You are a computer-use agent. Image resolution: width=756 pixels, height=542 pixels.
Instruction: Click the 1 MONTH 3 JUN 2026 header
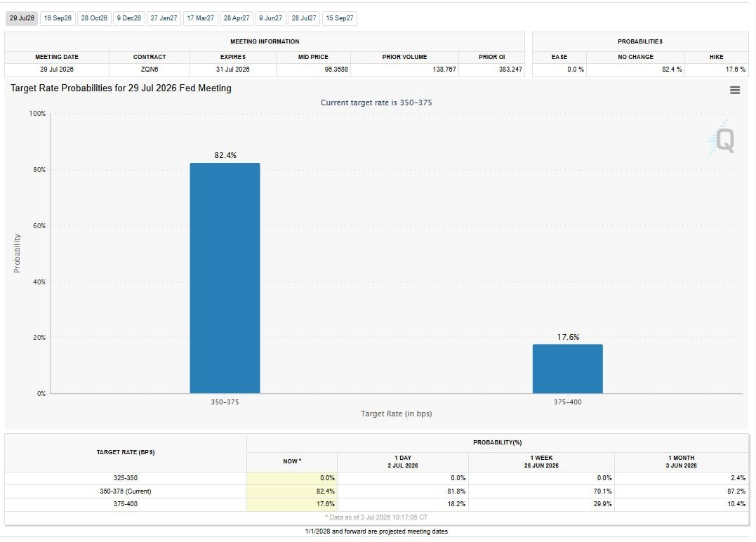682,461
